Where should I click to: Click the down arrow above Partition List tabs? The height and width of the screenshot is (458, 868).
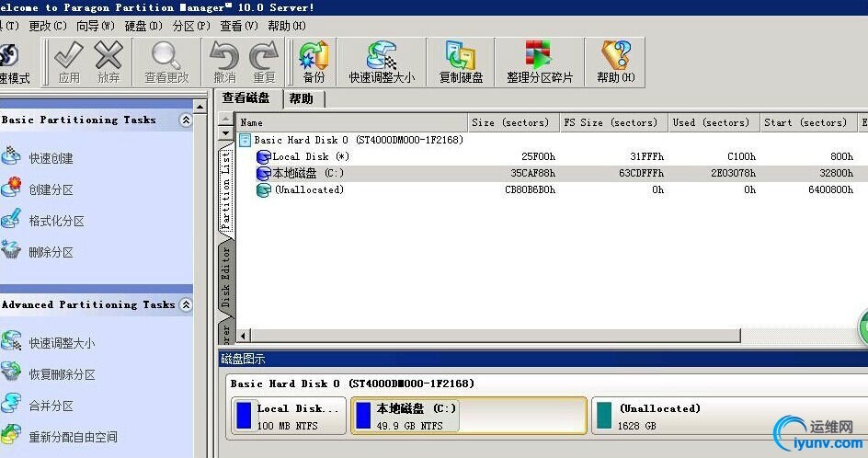click(225, 133)
